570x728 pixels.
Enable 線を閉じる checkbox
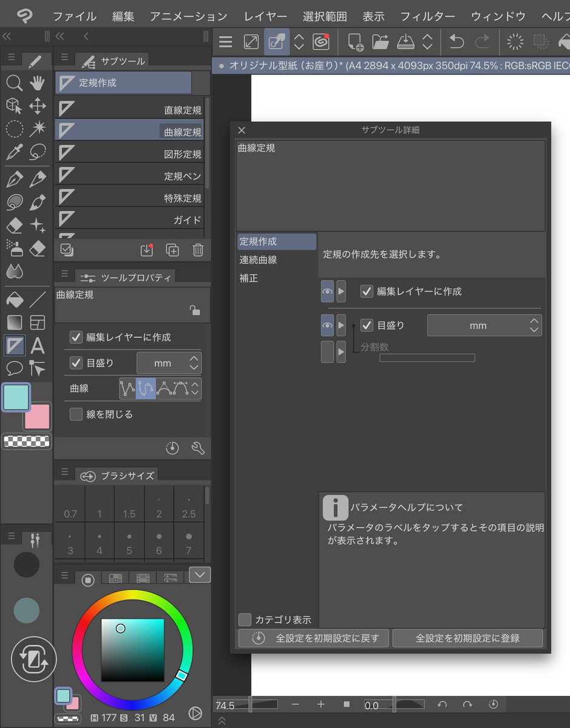[x=76, y=414]
